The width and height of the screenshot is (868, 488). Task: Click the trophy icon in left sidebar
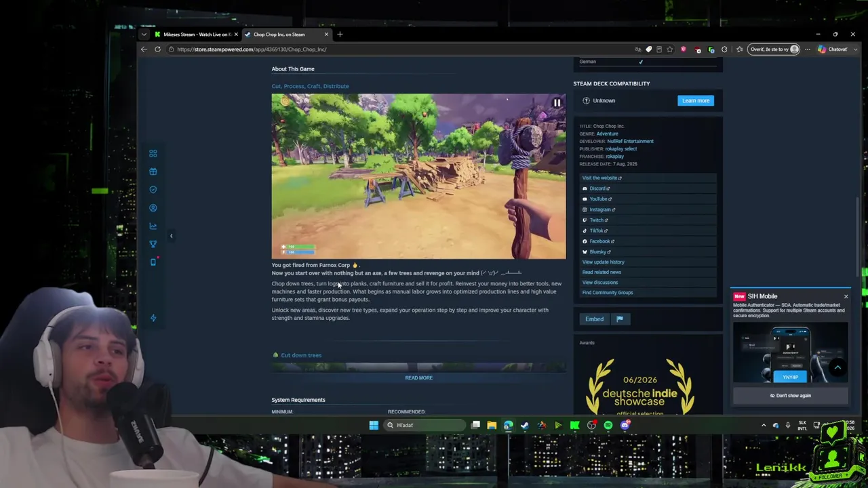pos(153,245)
